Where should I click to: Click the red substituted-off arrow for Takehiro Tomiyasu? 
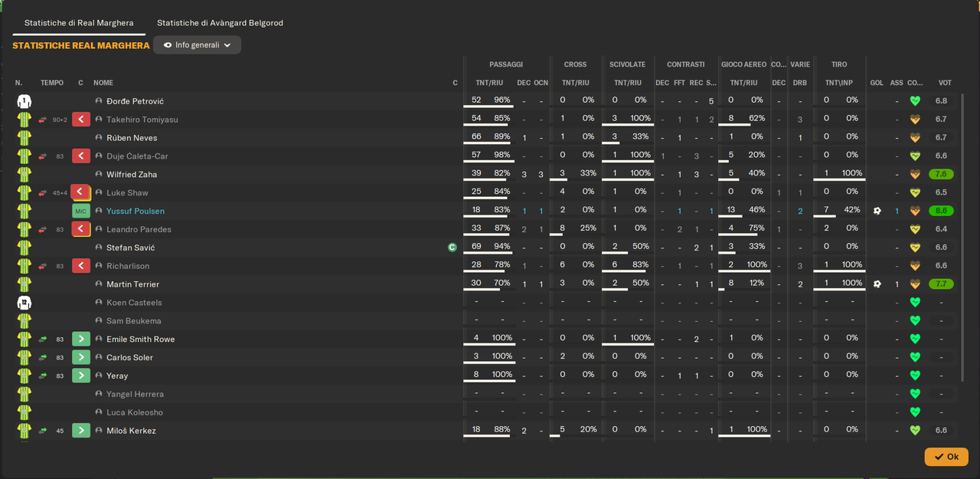81,120
